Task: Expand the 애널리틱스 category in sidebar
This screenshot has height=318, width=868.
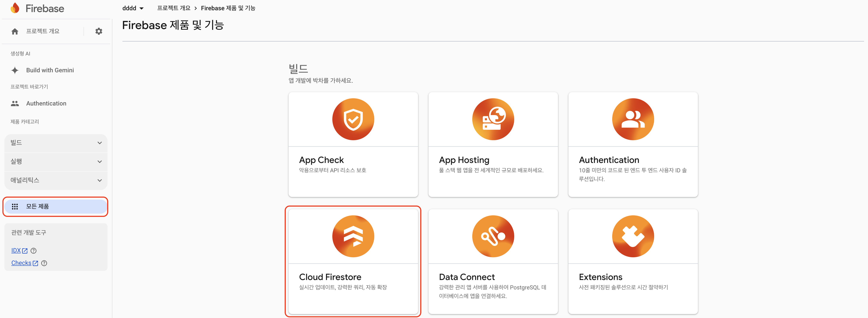Action: [56, 180]
